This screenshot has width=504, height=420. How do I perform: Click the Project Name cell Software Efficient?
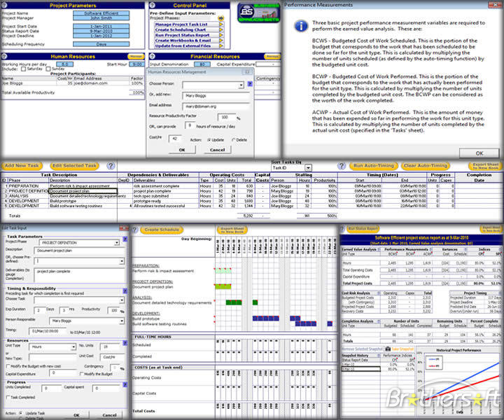click(x=101, y=13)
